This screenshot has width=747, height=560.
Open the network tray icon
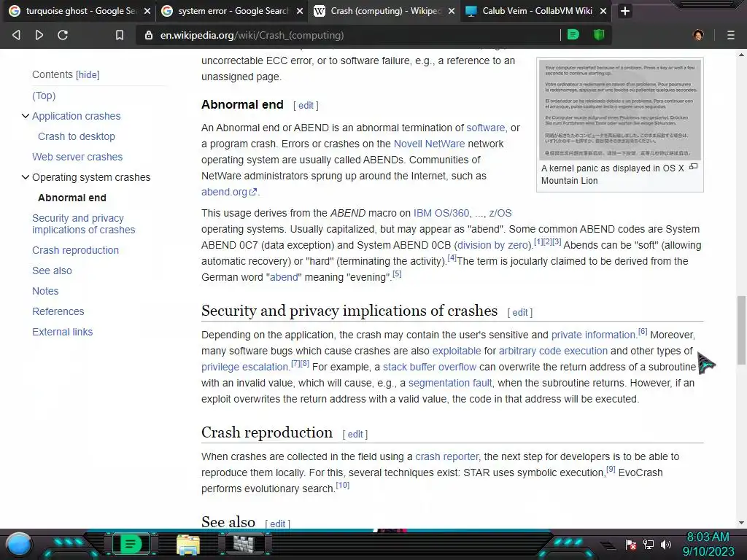(x=649, y=545)
